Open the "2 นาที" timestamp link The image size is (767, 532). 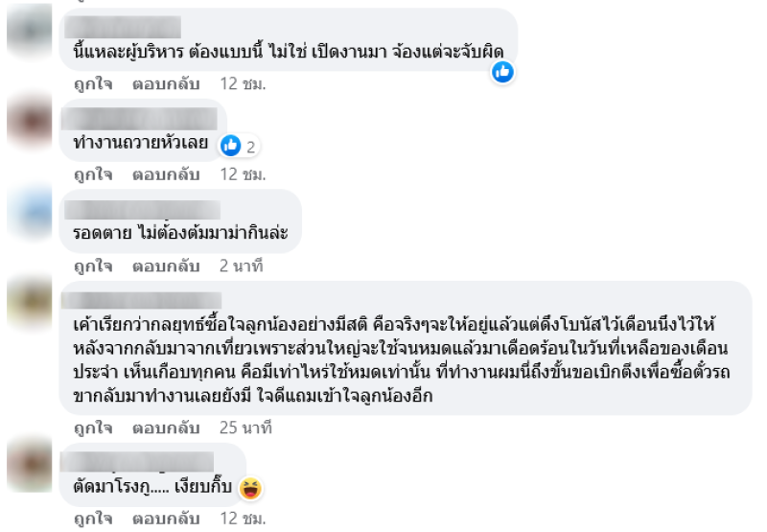[240, 266]
